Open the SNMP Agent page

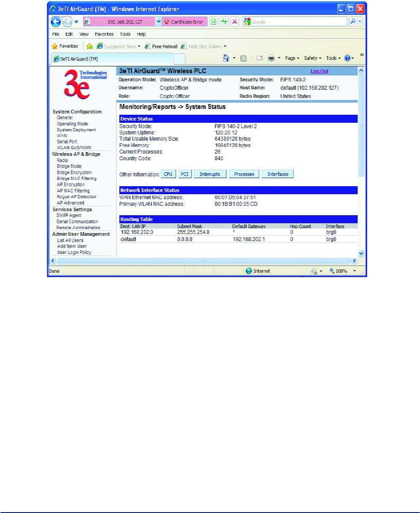pos(69,215)
